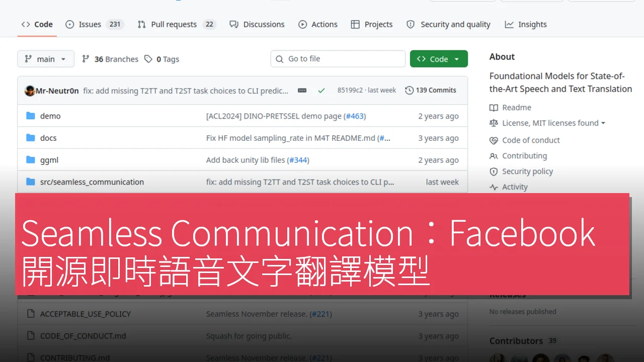Image resolution: width=644 pixels, height=362 pixels.
Task: Open pull request #344 link
Action: 298,160
